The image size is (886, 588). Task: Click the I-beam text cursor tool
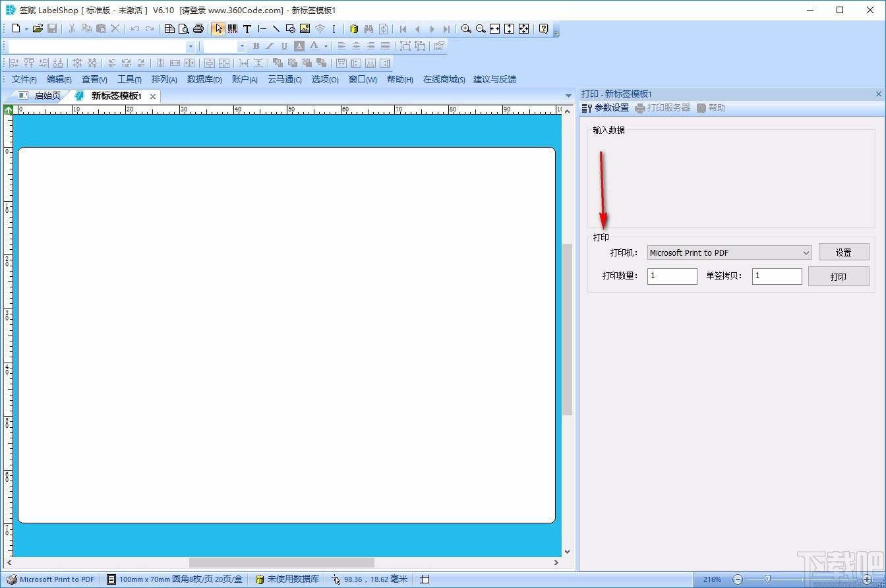point(334,28)
